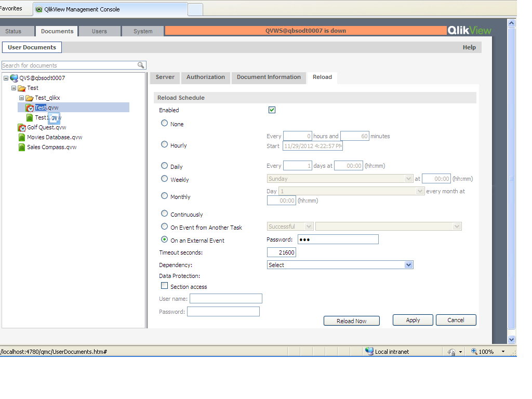Switch to the Status tab
The image size is (532, 399).
[x=17, y=31]
